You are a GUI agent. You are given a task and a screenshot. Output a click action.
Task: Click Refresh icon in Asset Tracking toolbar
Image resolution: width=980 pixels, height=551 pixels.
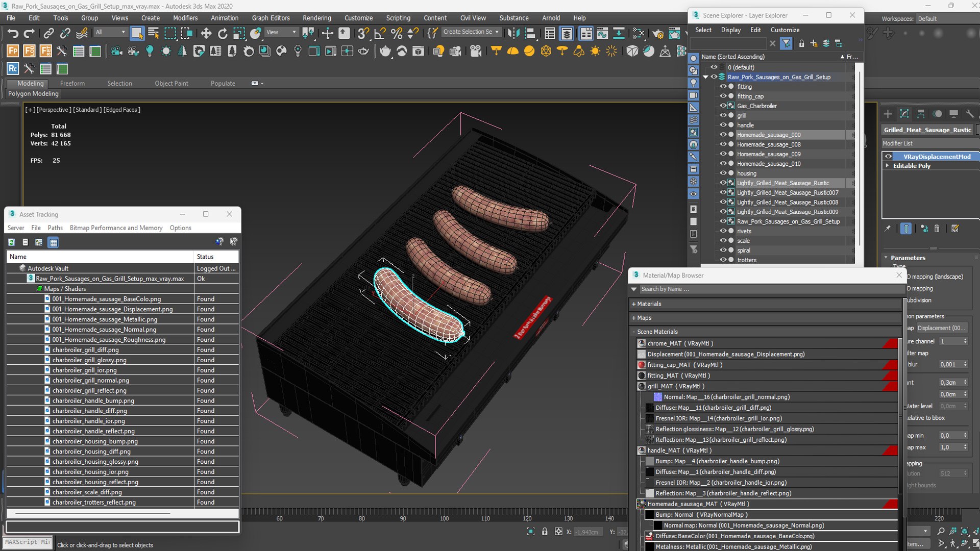(11, 242)
